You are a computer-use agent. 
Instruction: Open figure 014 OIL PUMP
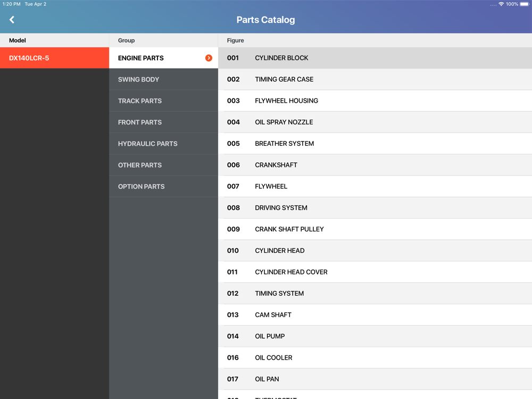[375, 336]
